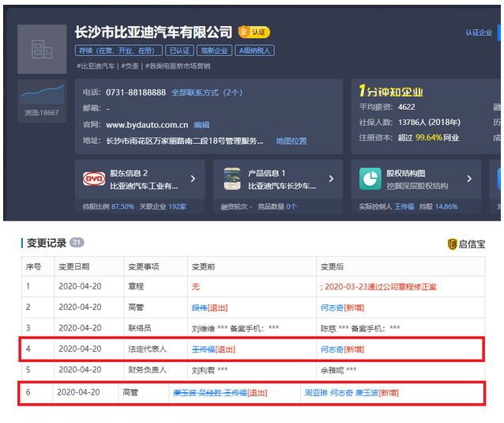Open 全部联系方式 link

207,93
